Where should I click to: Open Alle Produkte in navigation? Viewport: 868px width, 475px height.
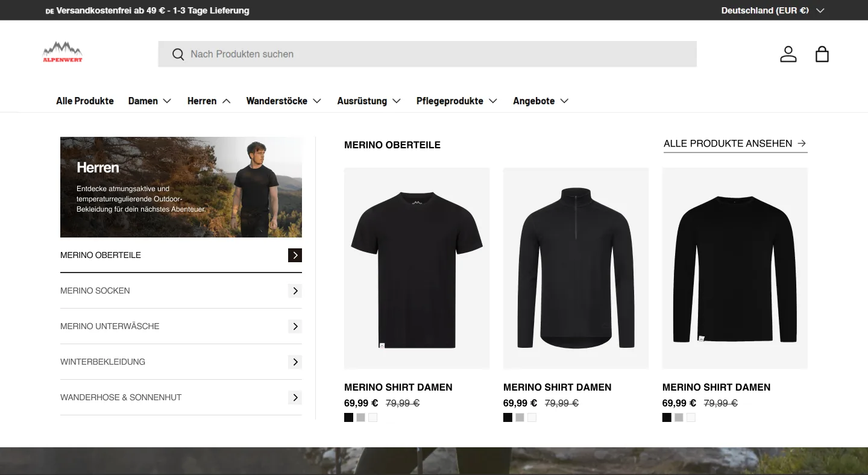pyautogui.click(x=85, y=101)
